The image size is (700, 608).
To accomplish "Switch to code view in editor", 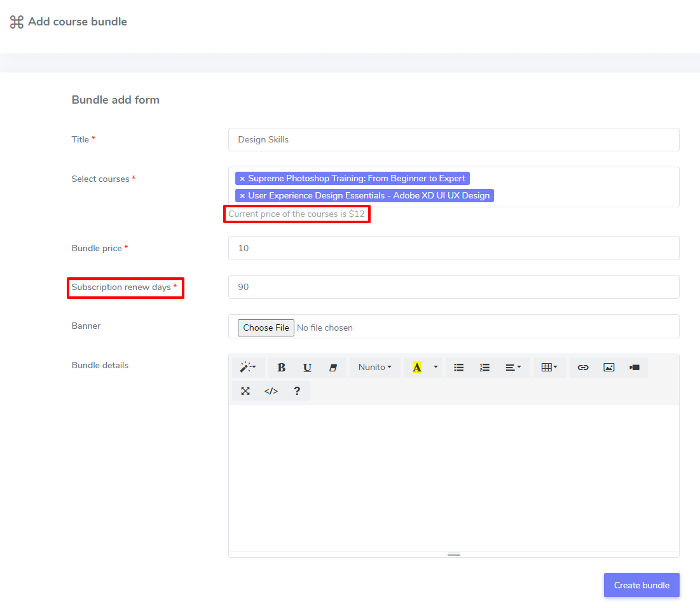I will [271, 391].
